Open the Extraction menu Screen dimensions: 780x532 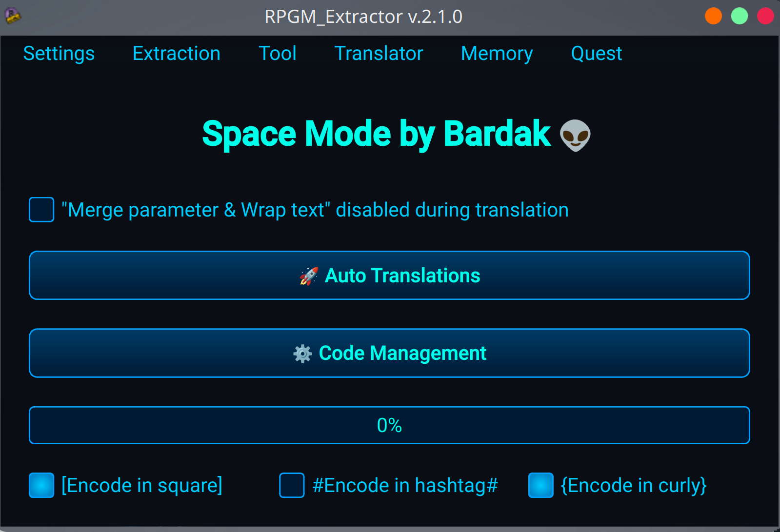(177, 54)
